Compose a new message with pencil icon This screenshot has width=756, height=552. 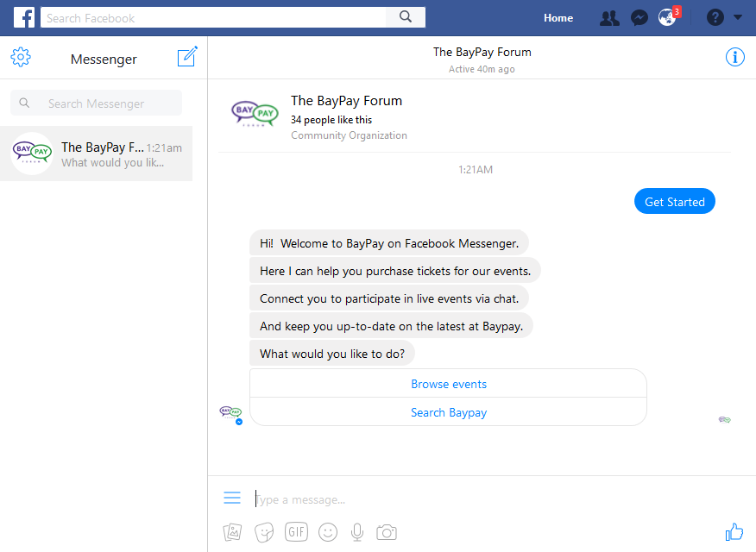pos(187,57)
